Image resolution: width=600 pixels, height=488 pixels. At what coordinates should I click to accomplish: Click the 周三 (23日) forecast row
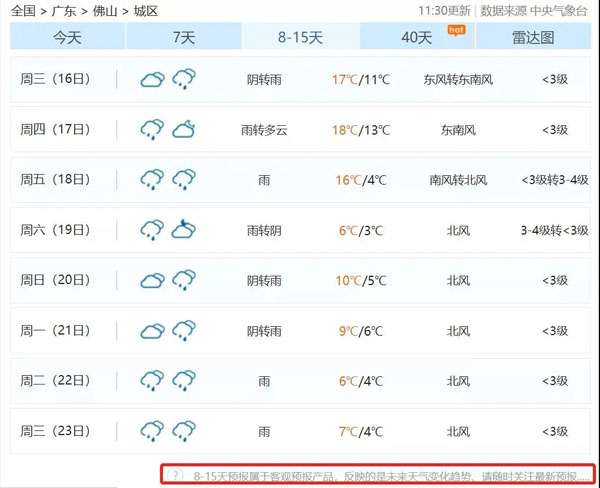[x=300, y=432]
